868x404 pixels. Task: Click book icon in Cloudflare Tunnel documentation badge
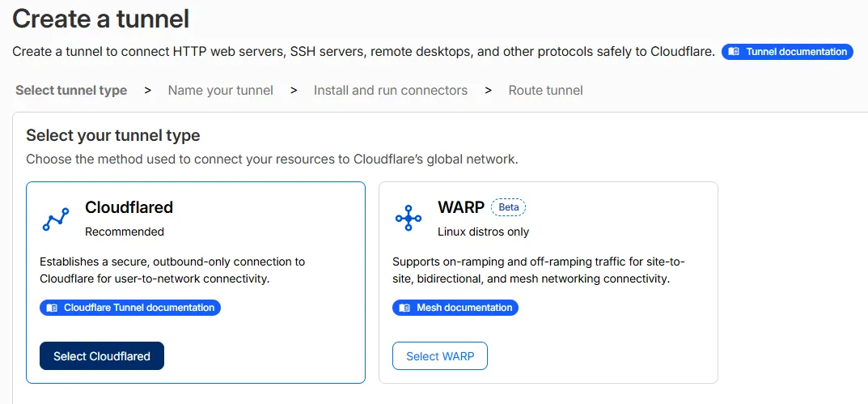52,308
